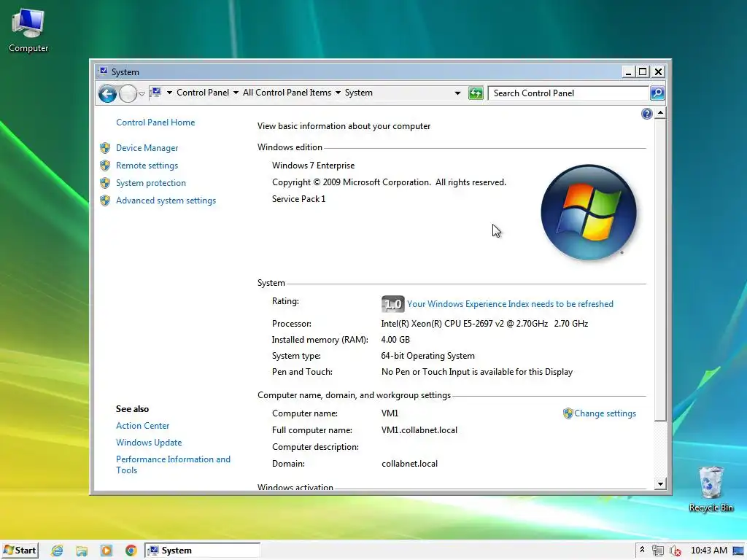Launch Windows Media Player from taskbar
The height and width of the screenshot is (560, 747).
click(x=107, y=551)
